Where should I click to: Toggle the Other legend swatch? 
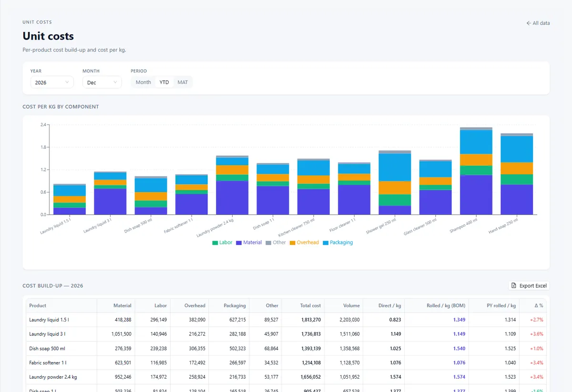click(x=268, y=243)
